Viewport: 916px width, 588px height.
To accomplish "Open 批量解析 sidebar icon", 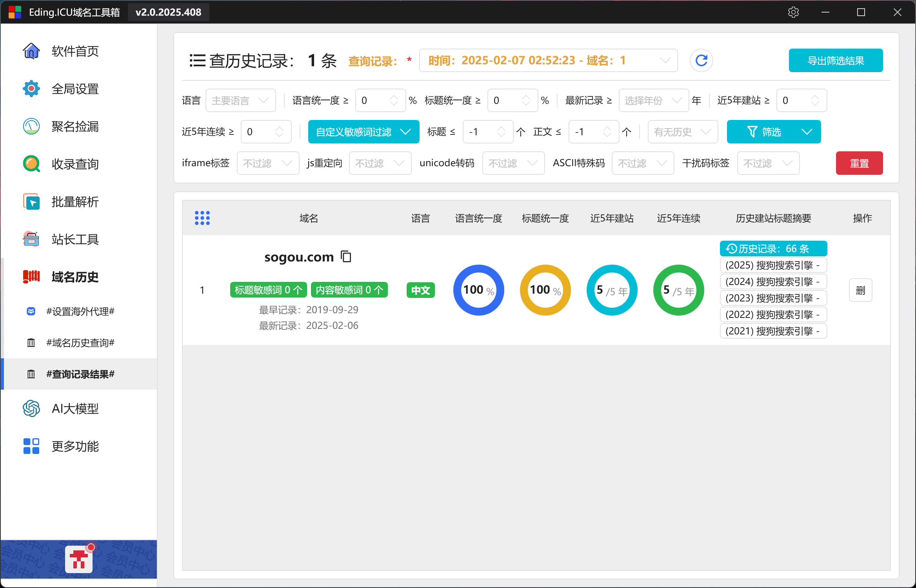I will [x=31, y=201].
